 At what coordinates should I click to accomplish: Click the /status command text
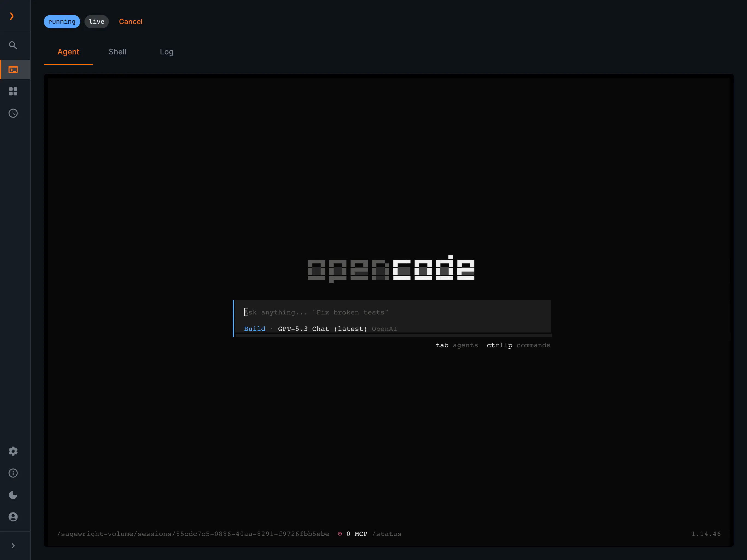tap(387, 534)
